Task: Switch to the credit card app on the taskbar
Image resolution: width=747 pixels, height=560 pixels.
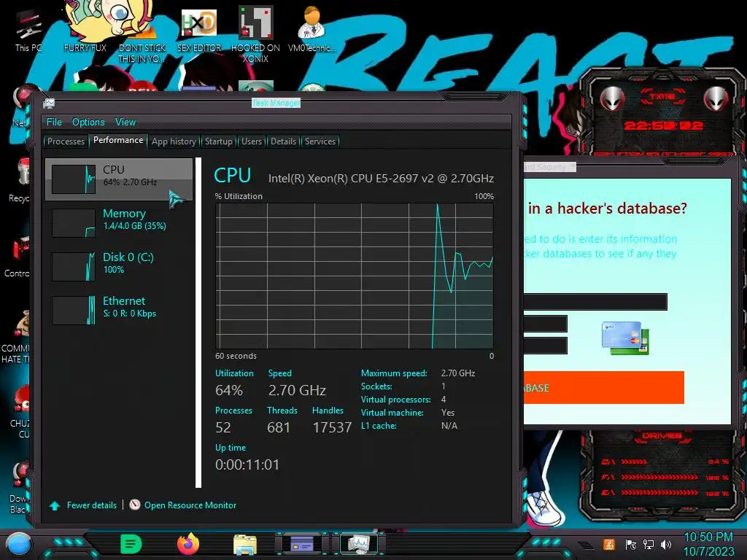Action: [301, 544]
